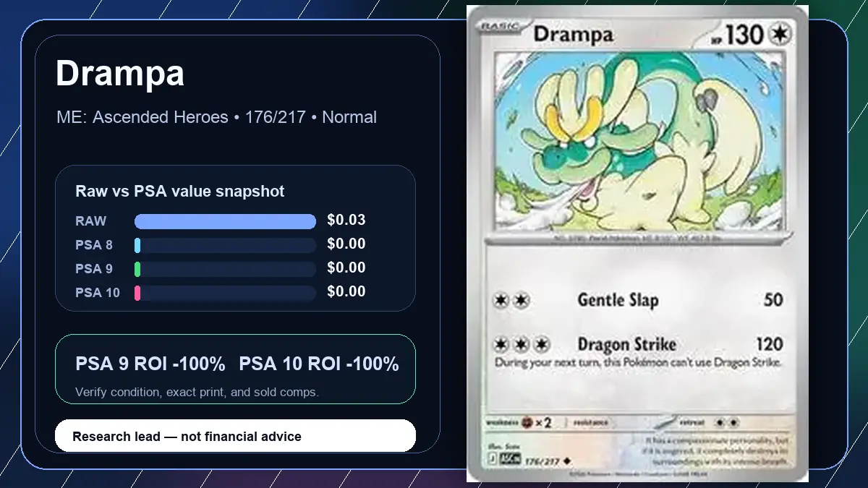868x488 pixels.
Task: Click the PSA 10 row label
Action: (x=98, y=293)
